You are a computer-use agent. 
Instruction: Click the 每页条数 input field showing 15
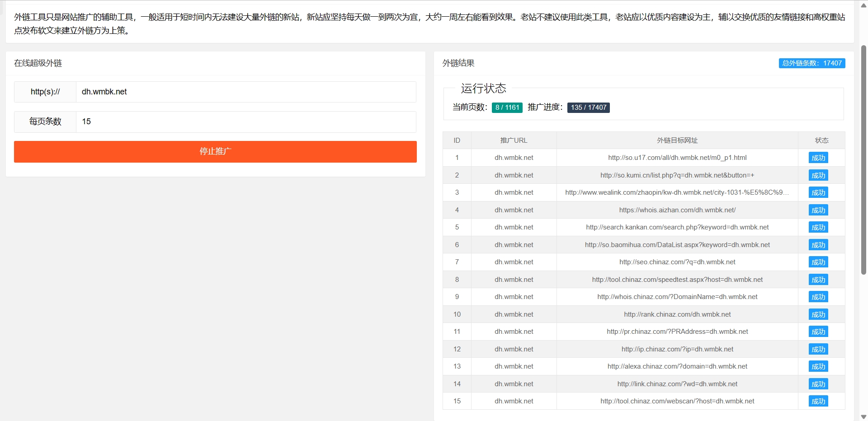246,122
